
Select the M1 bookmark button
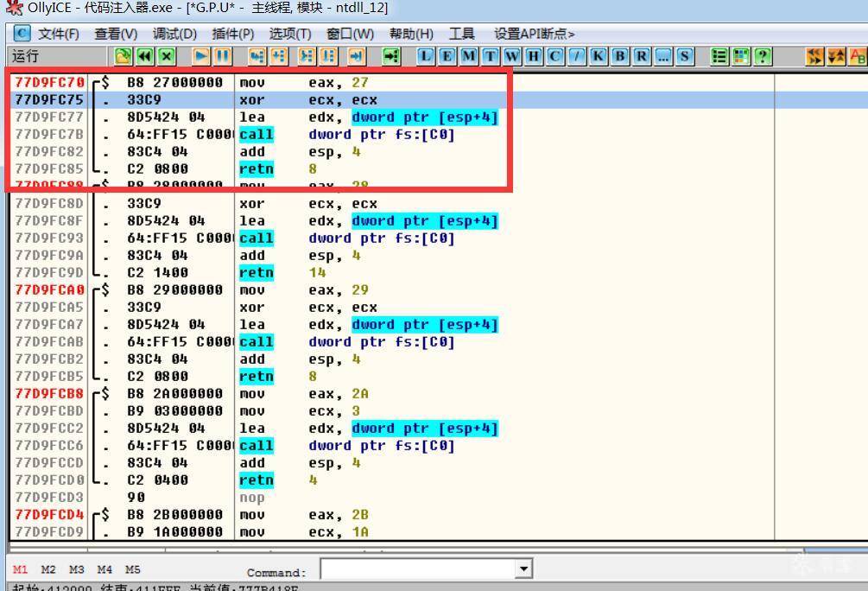click(x=21, y=569)
